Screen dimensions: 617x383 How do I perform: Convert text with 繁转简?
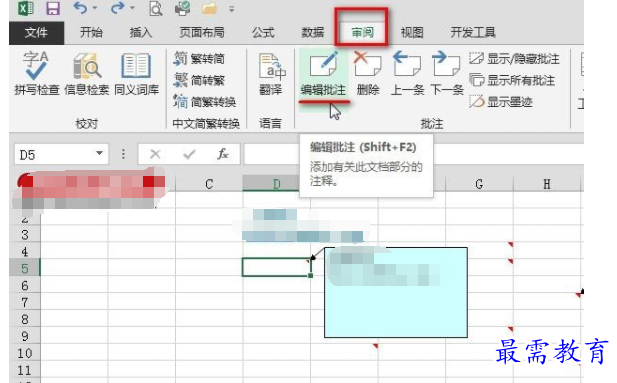199,59
